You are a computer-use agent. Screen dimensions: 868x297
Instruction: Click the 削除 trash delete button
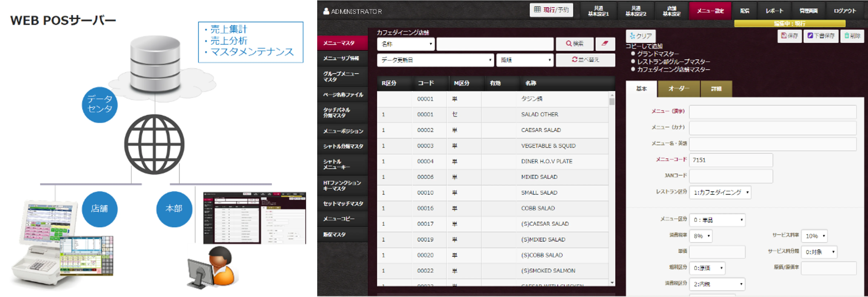coord(852,36)
